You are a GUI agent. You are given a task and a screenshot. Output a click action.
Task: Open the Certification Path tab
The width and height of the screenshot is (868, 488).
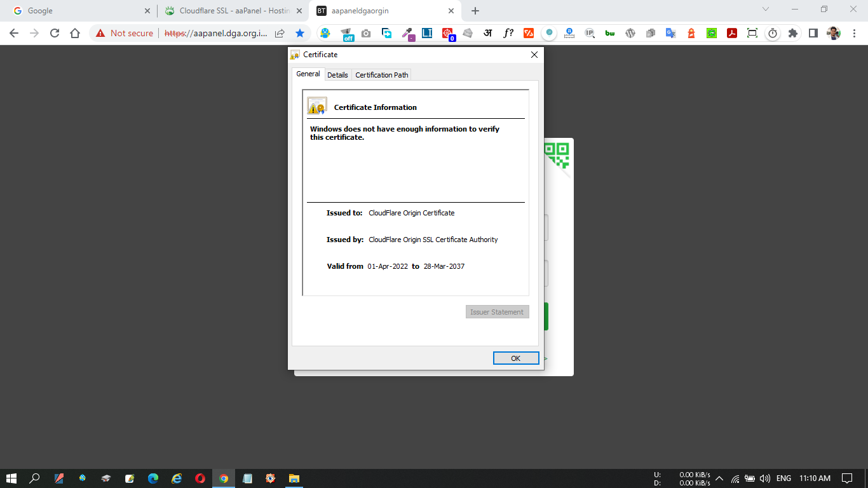(382, 75)
